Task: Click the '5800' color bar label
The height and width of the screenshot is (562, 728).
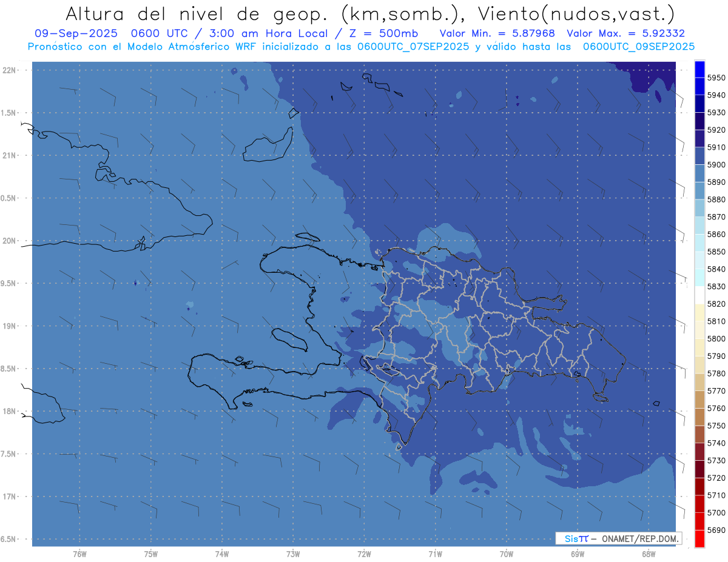Action: click(x=716, y=339)
